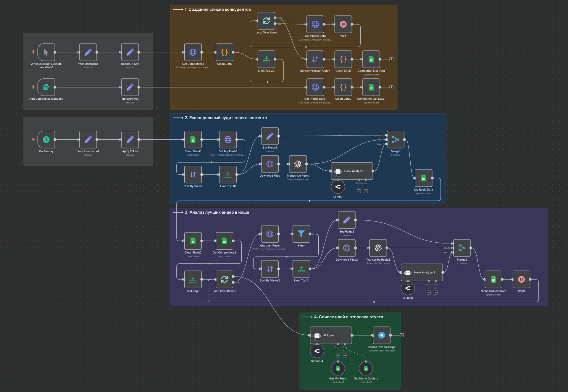
Task: Select the Filter node in section 3
Action: 301,234
